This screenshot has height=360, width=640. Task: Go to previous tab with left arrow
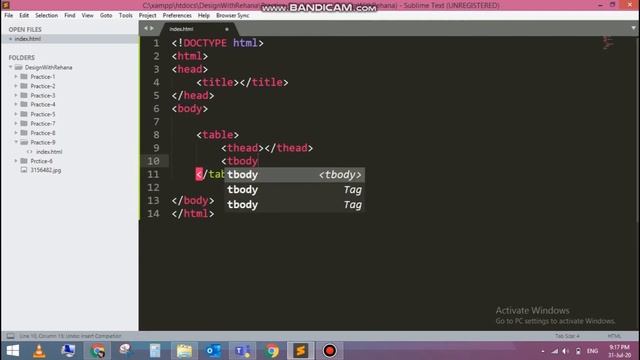pos(146,28)
